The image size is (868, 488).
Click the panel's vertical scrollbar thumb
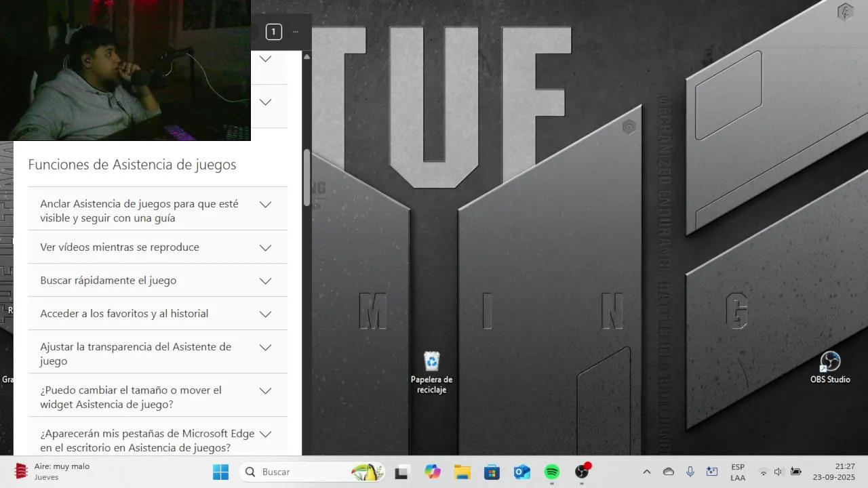(307, 178)
